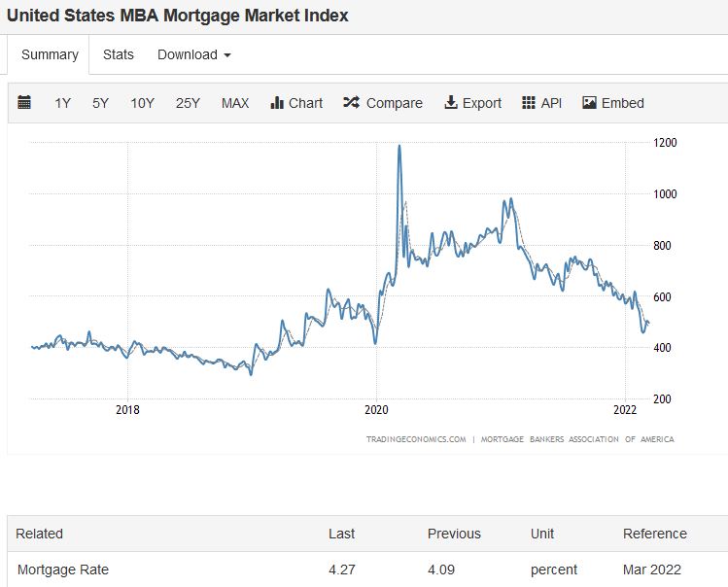Click the Embed image icon
Image resolution: width=728 pixels, height=587 pixels.
click(x=589, y=103)
